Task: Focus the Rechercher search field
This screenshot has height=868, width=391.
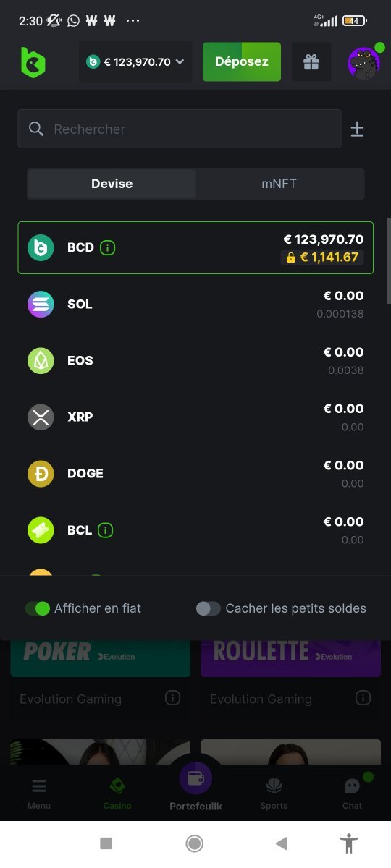Action: (x=180, y=129)
